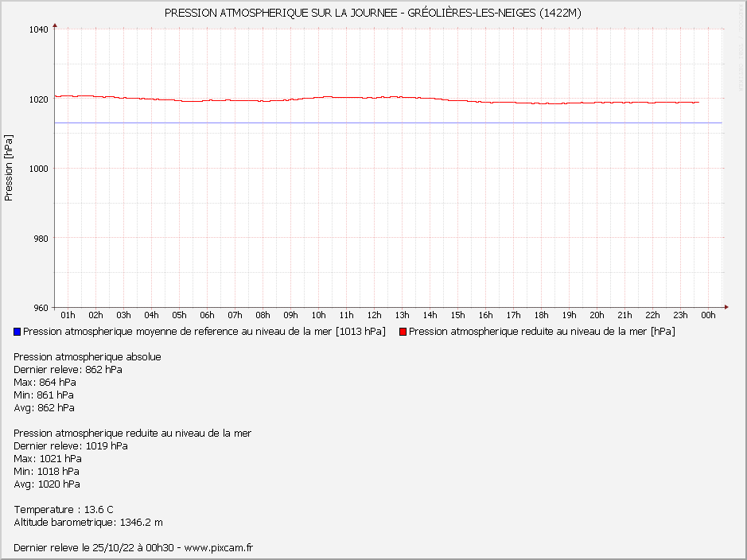The image size is (747, 560).
Task: Click the red arrow atop the y-axis
Action: tap(55, 27)
